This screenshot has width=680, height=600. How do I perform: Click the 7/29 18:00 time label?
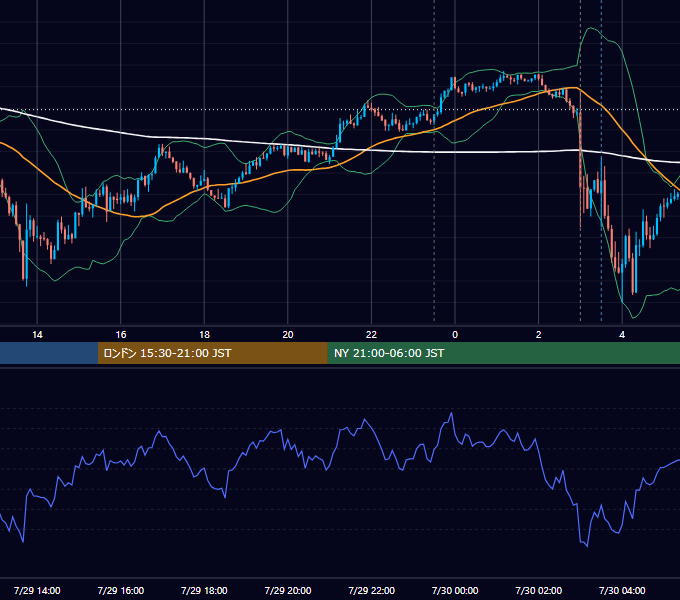[204, 590]
